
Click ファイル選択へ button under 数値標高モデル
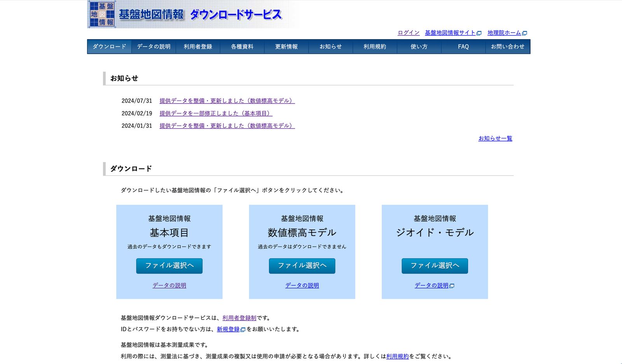coord(302,266)
